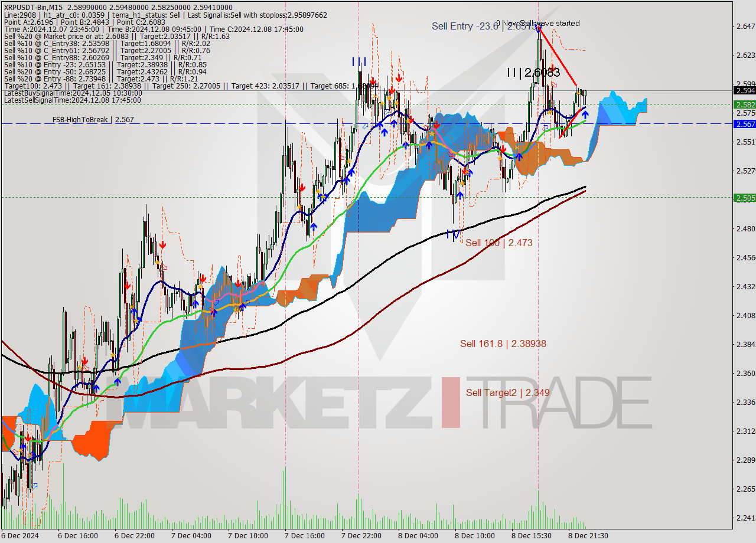This screenshot has height=543, width=756.
Task: Click the 'Sell %10 @ C_Entry61' line
Action: tap(107, 50)
